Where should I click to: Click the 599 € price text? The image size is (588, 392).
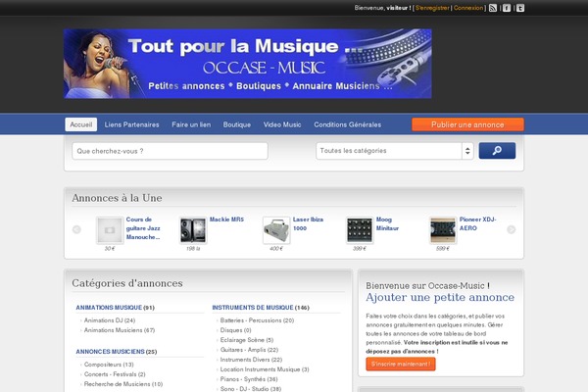click(443, 248)
